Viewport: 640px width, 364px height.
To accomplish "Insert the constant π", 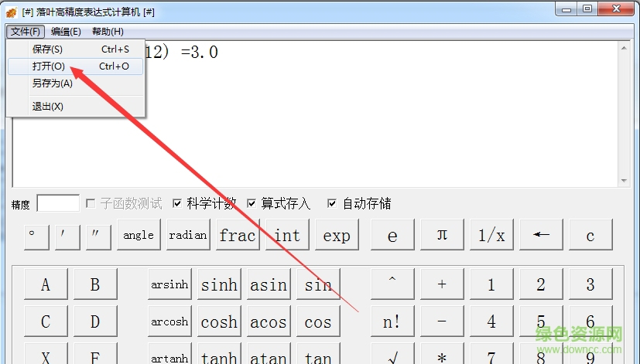I will [442, 234].
